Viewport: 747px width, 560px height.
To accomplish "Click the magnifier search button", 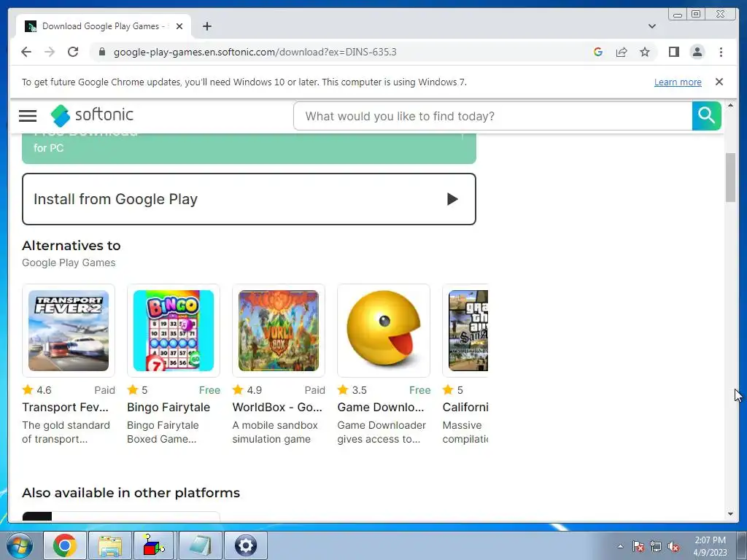I will click(706, 116).
